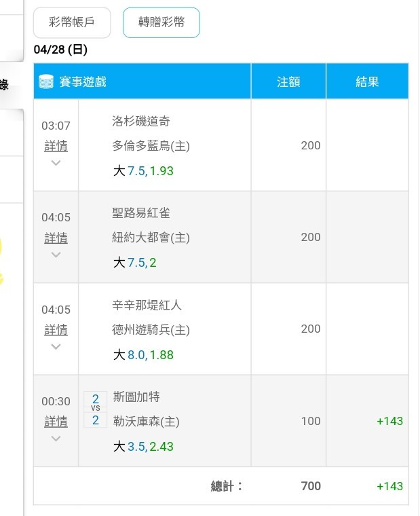Click the 洛杉磯道奇 team name
The width and height of the screenshot is (420, 516).
tap(140, 121)
